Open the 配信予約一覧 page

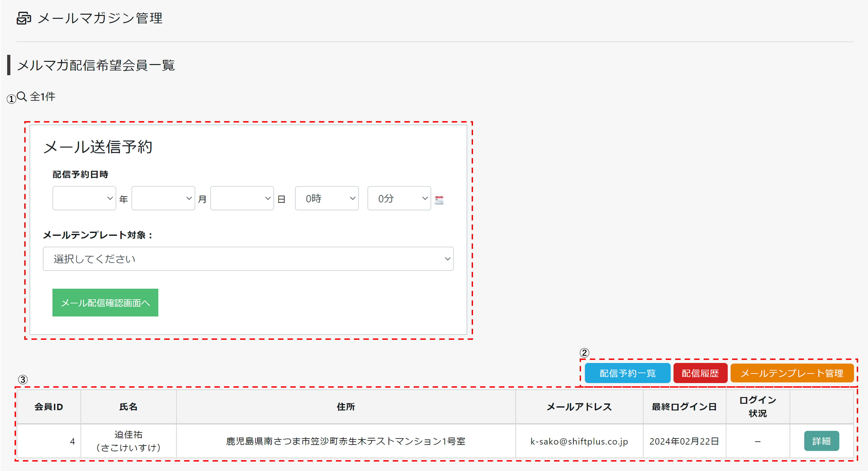point(627,373)
